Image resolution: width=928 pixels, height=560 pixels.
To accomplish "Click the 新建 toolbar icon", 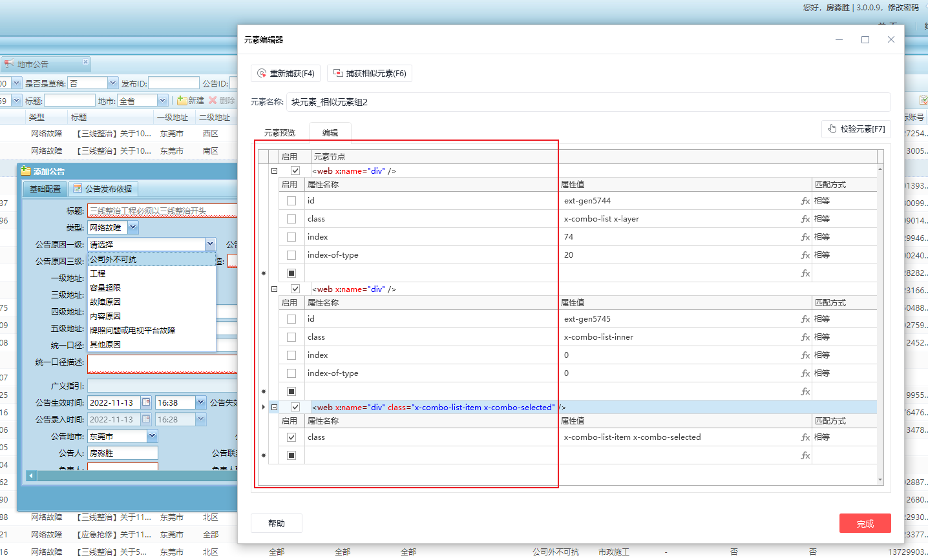I will tap(182, 101).
